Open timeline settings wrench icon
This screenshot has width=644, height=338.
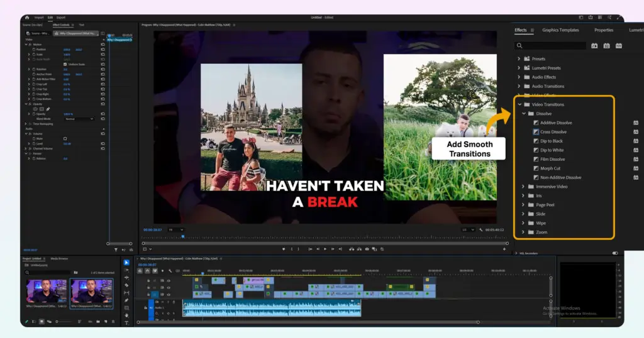click(170, 271)
